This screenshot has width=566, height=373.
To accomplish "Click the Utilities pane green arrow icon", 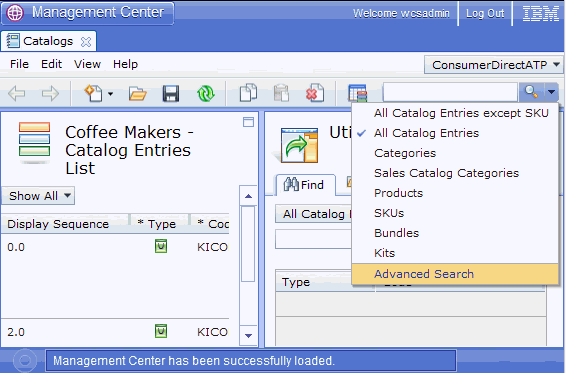I will 300,145.
